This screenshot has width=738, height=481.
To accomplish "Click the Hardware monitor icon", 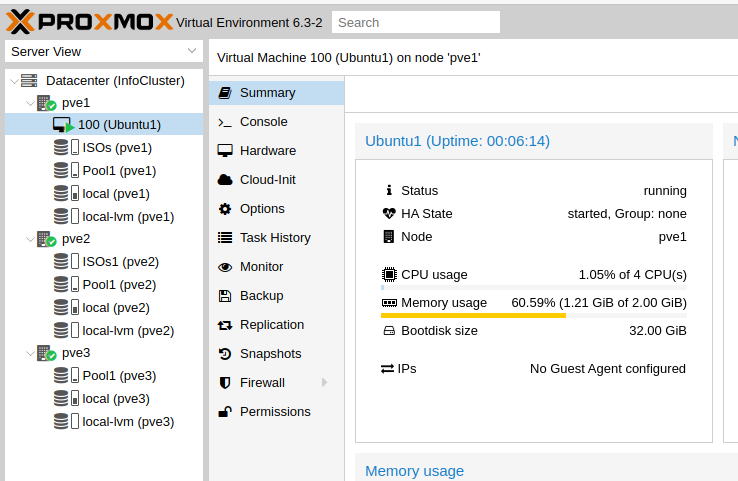I will (225, 151).
